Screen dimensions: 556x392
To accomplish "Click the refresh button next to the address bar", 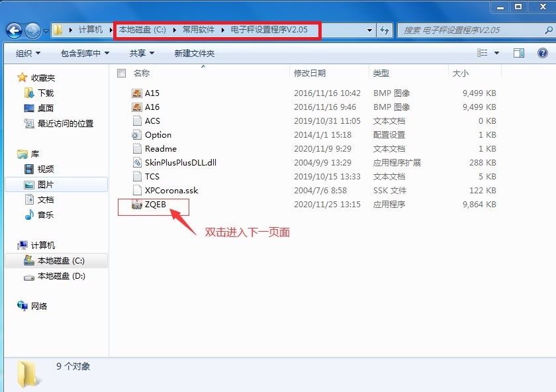I will (x=385, y=30).
